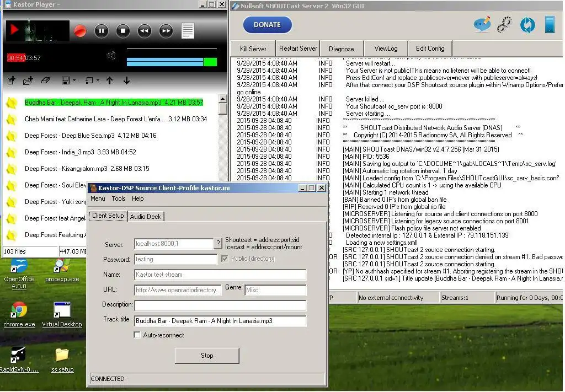
Task: Click the Track title field
Action: [x=220, y=321]
